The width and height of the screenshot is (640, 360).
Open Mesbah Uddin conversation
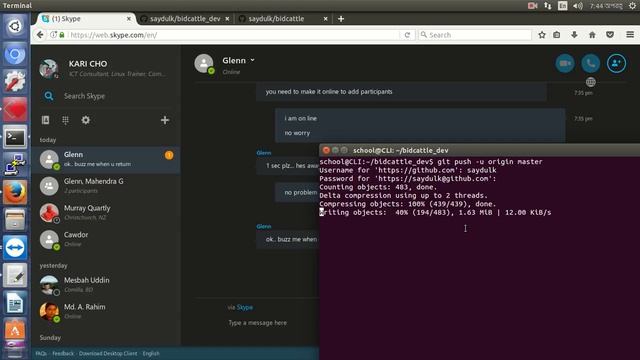coord(106,285)
